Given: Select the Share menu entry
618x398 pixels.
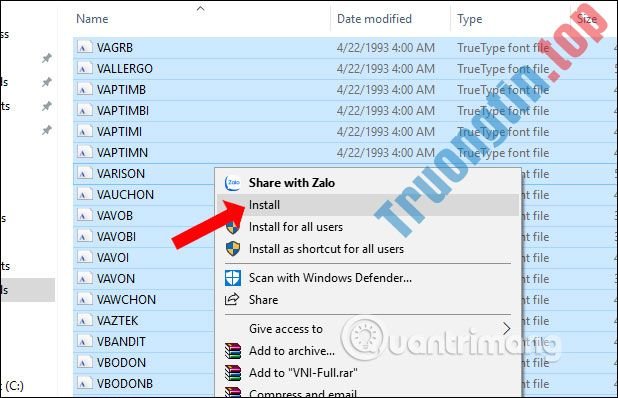Looking at the screenshot, I should pos(263,300).
